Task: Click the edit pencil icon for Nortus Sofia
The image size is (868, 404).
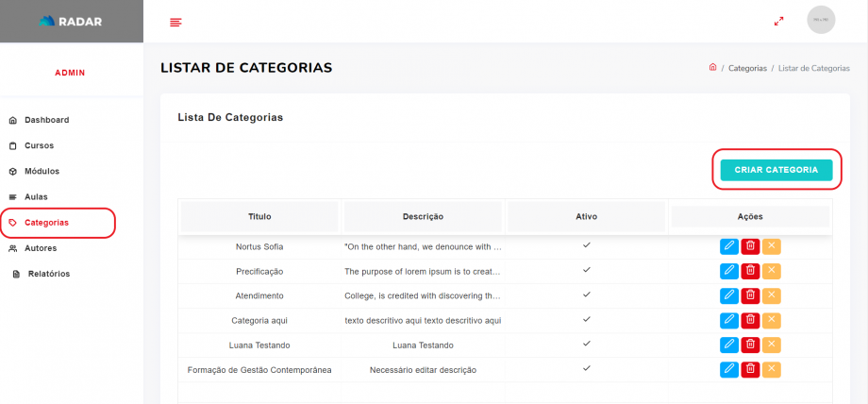Action: tap(729, 246)
